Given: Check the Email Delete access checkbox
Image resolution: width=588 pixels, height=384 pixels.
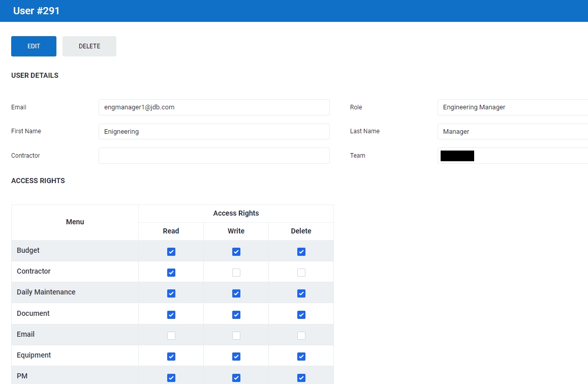Looking at the screenshot, I should (301, 336).
